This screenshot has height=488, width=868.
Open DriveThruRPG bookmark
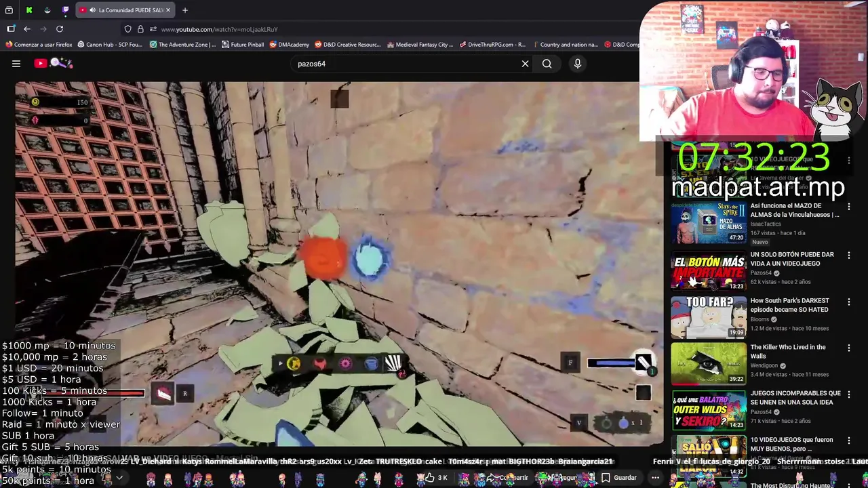click(493, 45)
